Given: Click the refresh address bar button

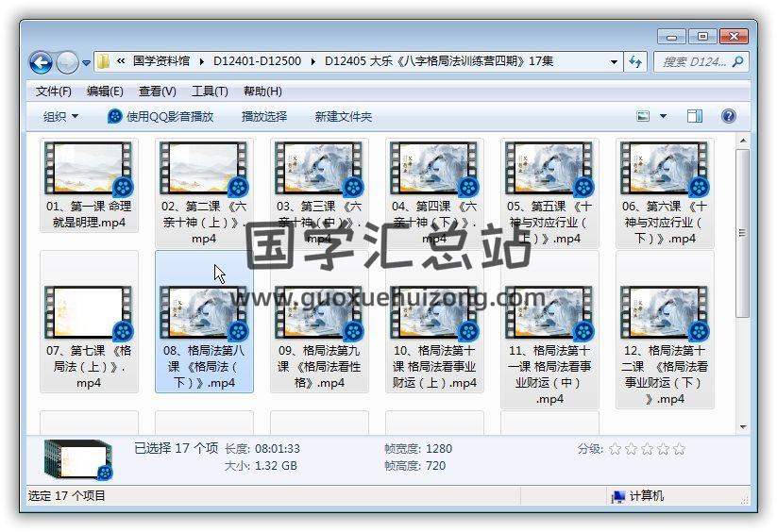Looking at the screenshot, I should (x=635, y=62).
